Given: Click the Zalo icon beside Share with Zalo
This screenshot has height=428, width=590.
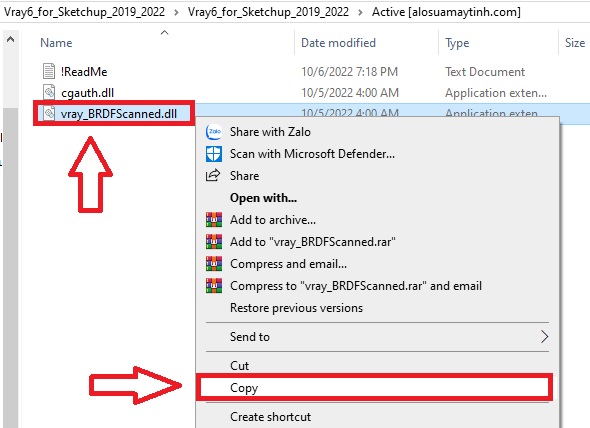Looking at the screenshot, I should coord(214,132).
